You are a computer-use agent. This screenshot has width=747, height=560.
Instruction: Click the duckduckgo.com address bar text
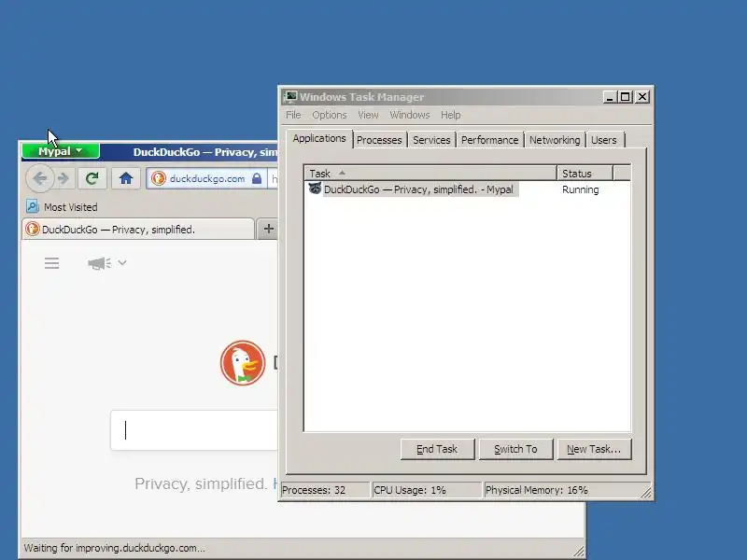coord(207,178)
